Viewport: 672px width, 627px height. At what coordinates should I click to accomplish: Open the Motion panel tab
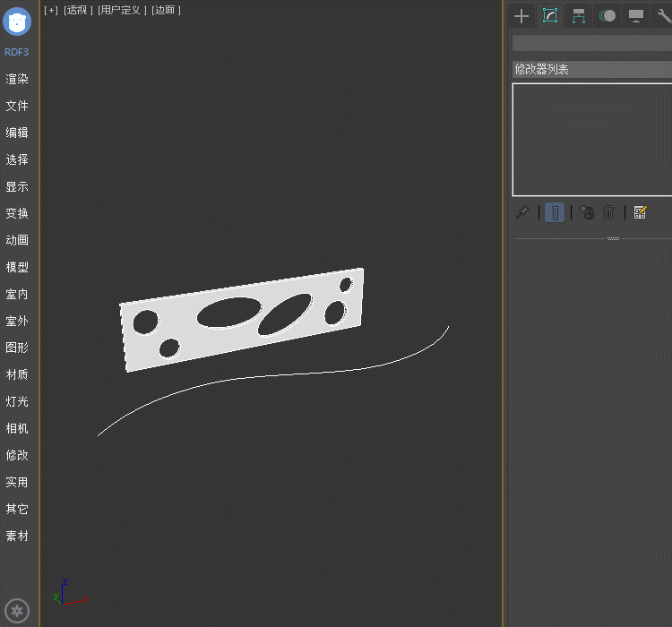[607, 16]
